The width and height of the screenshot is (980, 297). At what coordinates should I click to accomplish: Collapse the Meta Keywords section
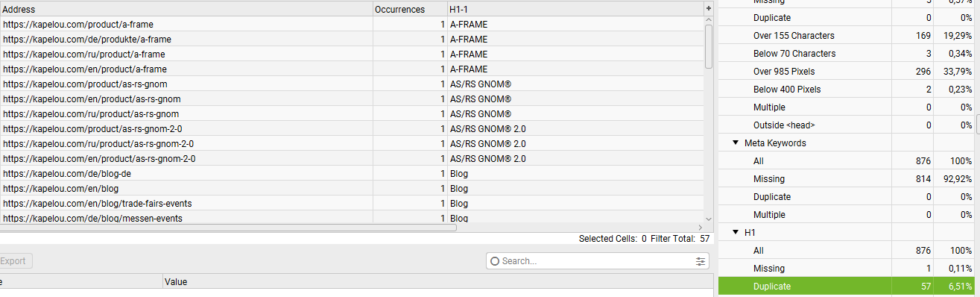point(736,143)
